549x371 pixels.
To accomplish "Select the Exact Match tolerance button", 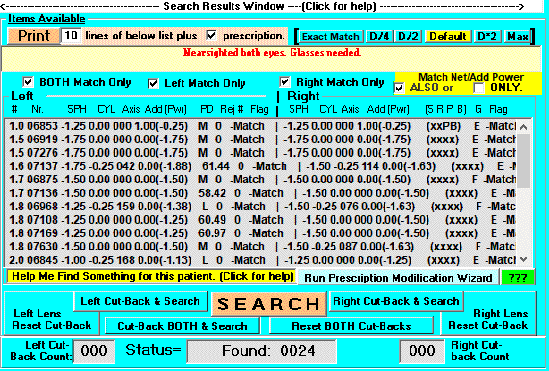I will click(331, 36).
